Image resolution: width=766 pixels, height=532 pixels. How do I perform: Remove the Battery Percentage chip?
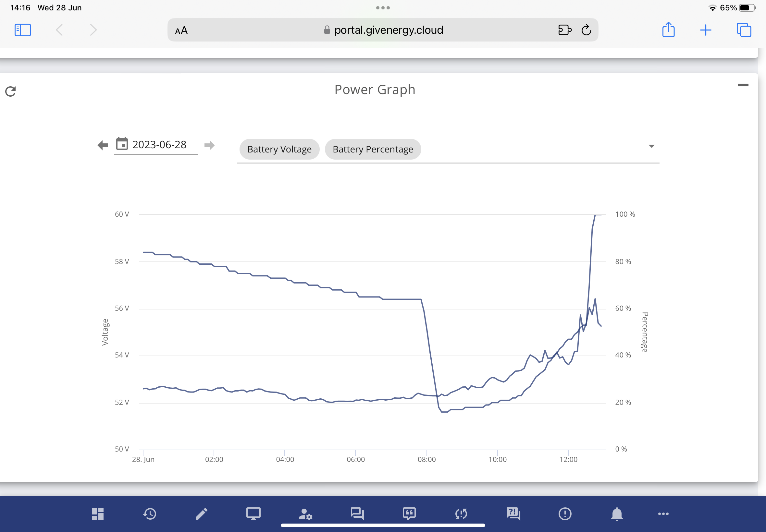tap(373, 149)
